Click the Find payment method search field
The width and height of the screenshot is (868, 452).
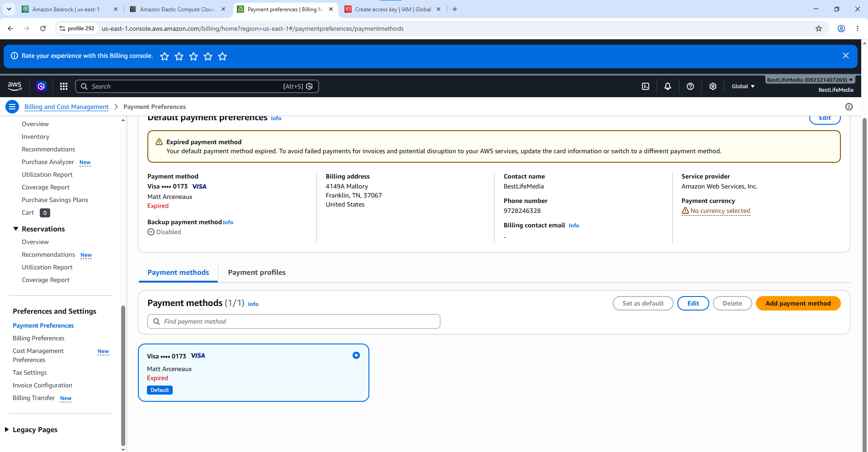pyautogui.click(x=294, y=321)
